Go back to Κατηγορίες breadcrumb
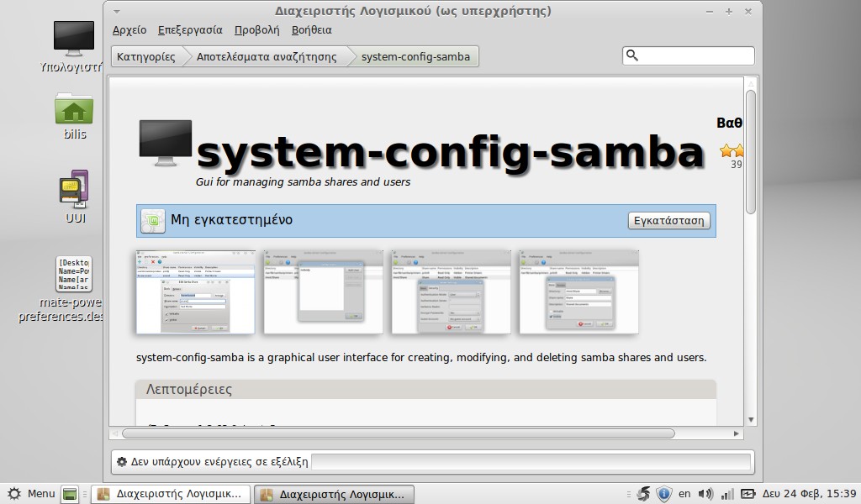 (x=146, y=56)
